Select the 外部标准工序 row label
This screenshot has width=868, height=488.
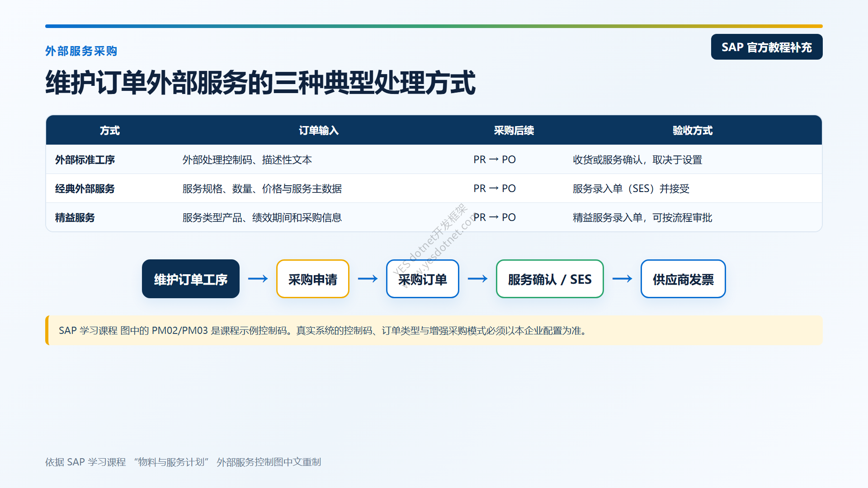coord(85,160)
